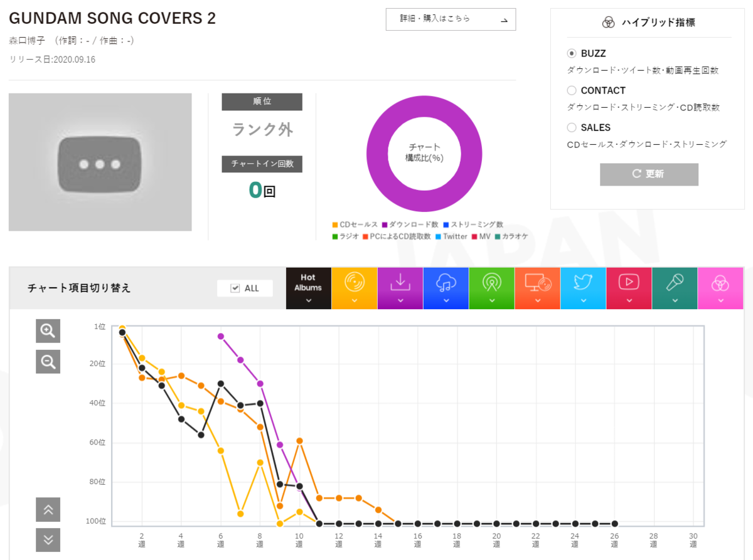
Task: Select the CONTACT radio option
Action: (x=572, y=90)
